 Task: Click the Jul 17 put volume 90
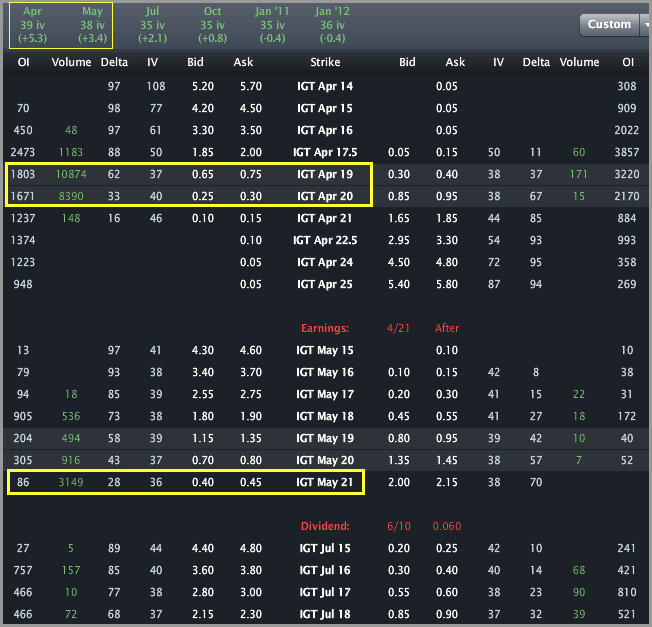coord(579,592)
